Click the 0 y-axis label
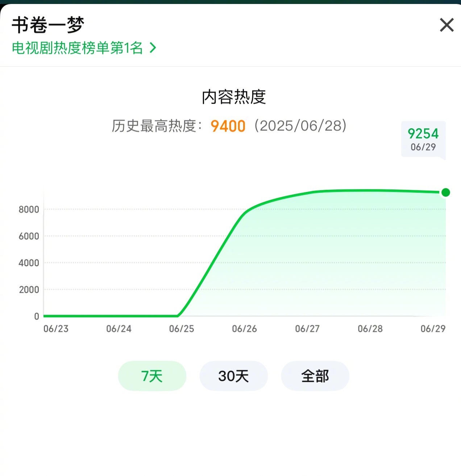 (x=37, y=317)
